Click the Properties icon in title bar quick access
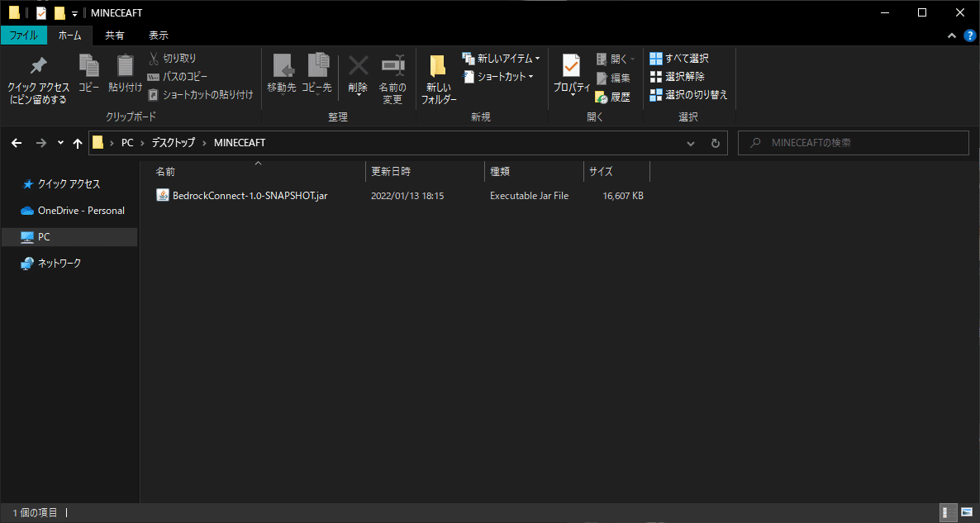This screenshot has width=980, height=523. tap(41, 13)
